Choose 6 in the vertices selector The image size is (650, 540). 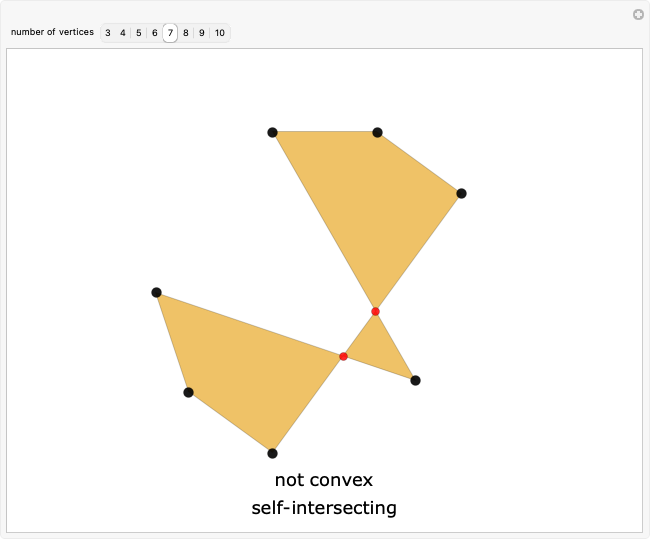tap(154, 33)
